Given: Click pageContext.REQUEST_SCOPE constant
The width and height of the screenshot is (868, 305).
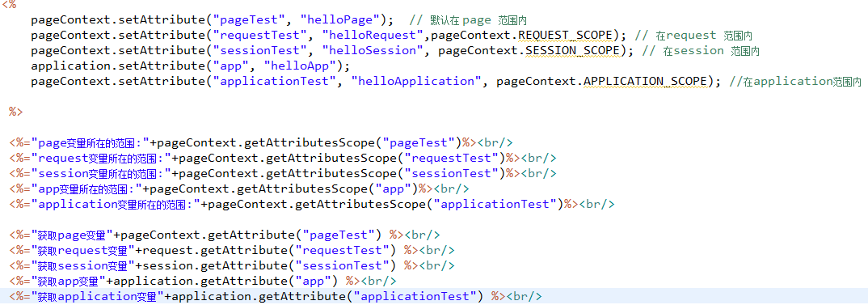Looking at the screenshot, I should tap(522, 36).
